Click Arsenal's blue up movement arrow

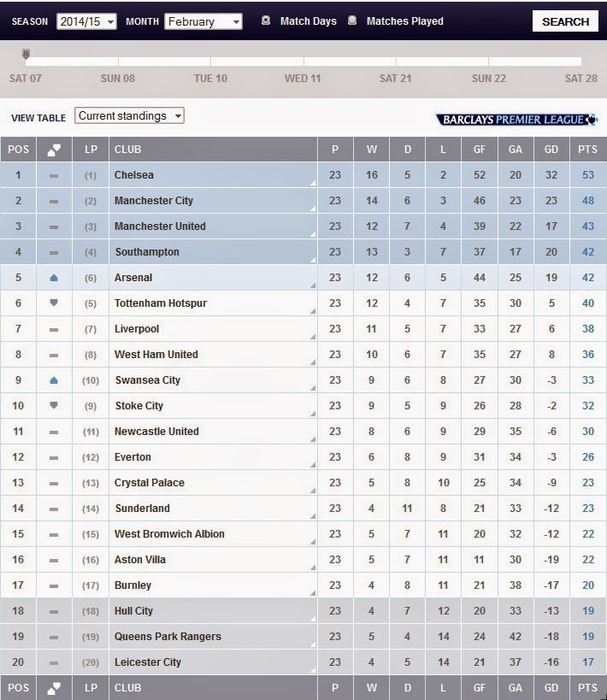[x=54, y=278]
